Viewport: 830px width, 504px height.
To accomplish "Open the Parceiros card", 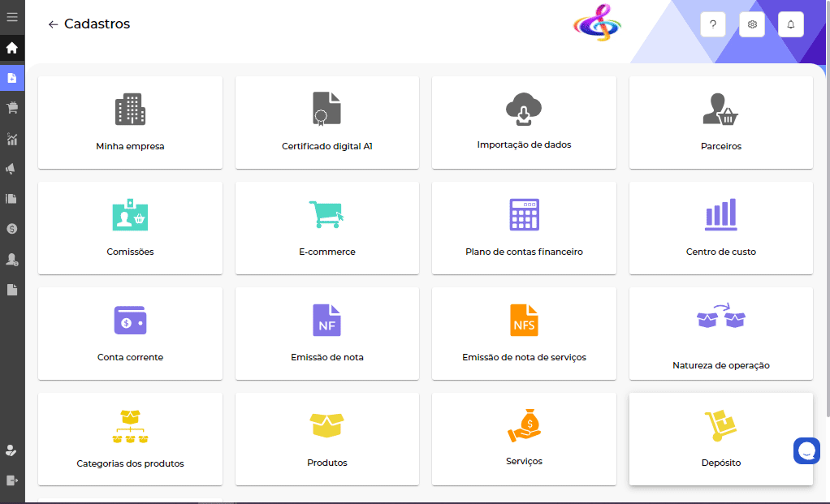I will click(x=720, y=123).
